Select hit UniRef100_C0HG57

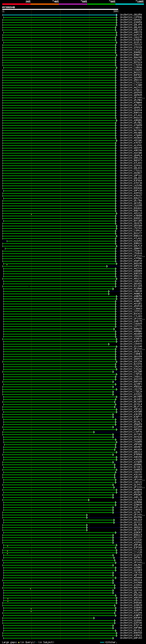[x=131, y=70]
